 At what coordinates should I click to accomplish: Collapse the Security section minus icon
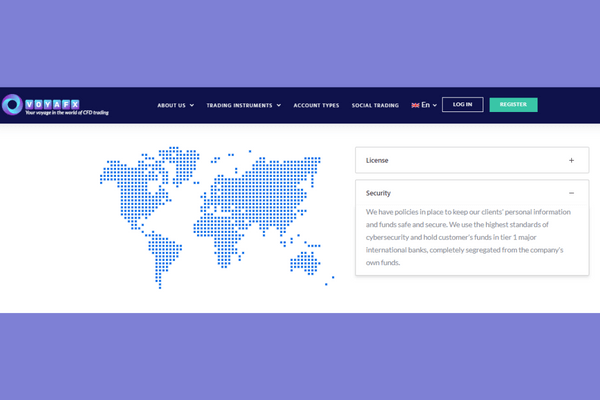coord(571,193)
